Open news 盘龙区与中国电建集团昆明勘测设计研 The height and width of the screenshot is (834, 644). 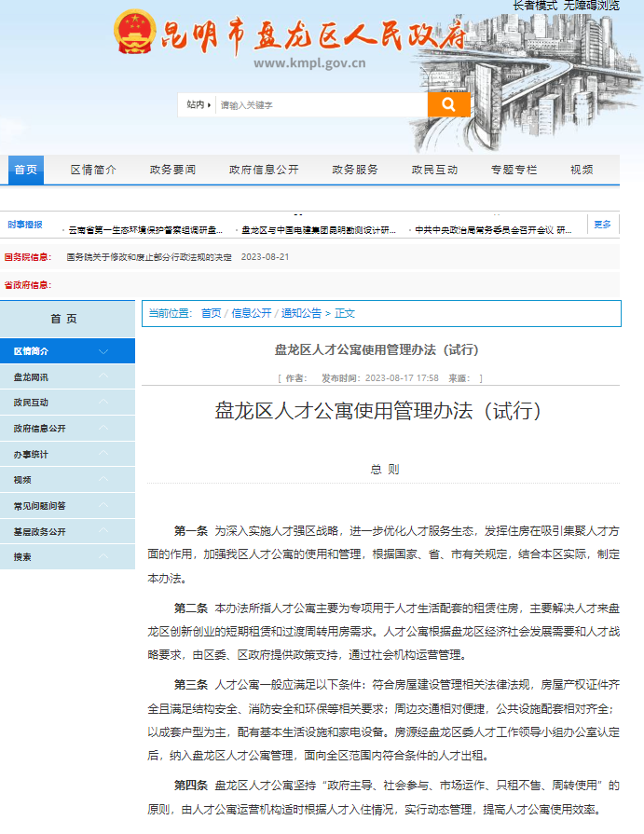[319, 230]
